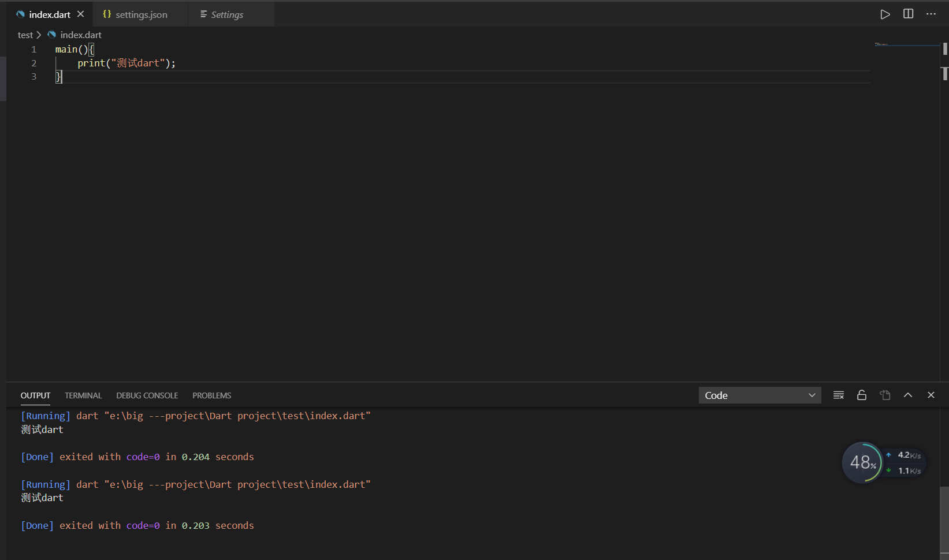Viewport: 949px width, 560px height.
Task: Open Output in editor via file icon
Action: tap(884, 395)
